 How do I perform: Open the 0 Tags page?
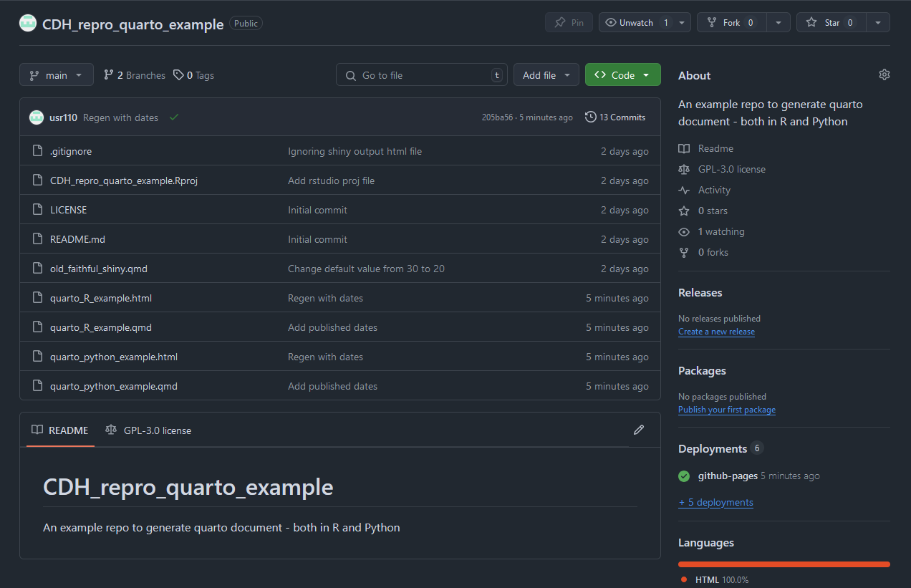(193, 75)
